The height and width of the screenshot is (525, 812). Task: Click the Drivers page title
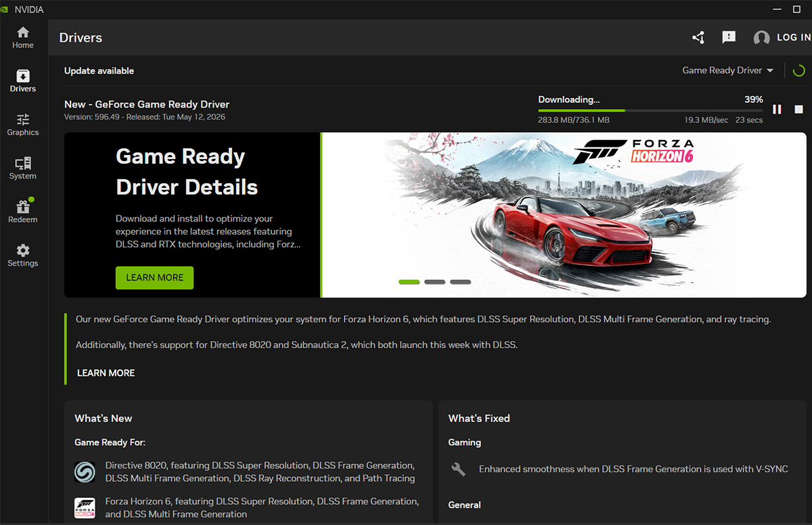tap(81, 38)
